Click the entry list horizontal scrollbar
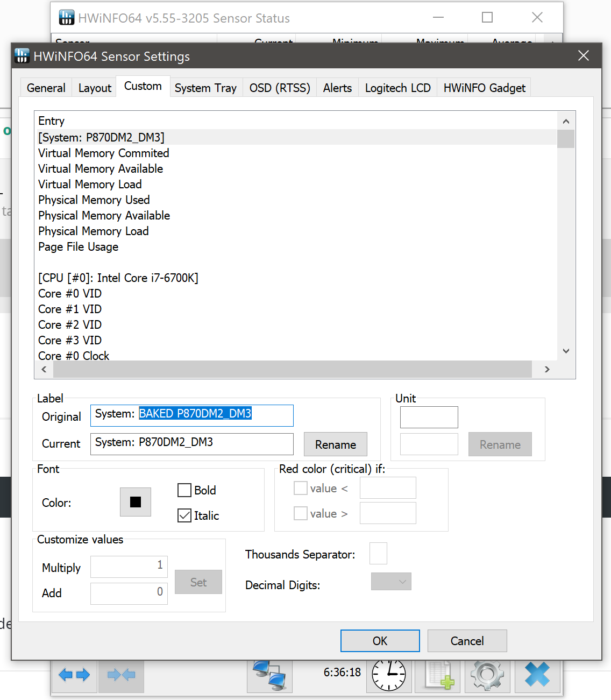The image size is (611, 700). (x=293, y=369)
